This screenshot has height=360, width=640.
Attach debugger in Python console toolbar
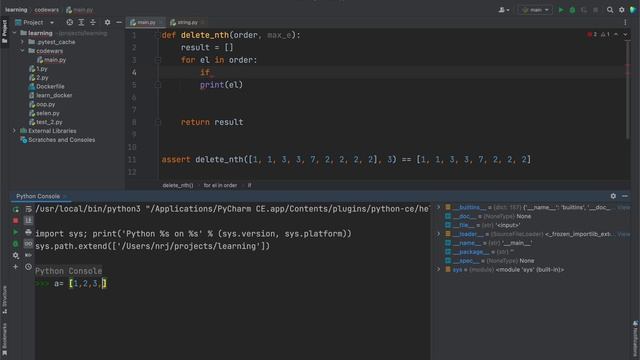16,244
